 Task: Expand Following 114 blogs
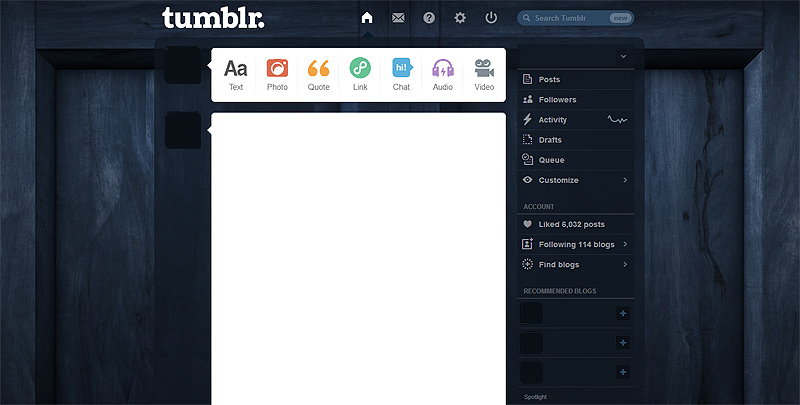(x=576, y=244)
